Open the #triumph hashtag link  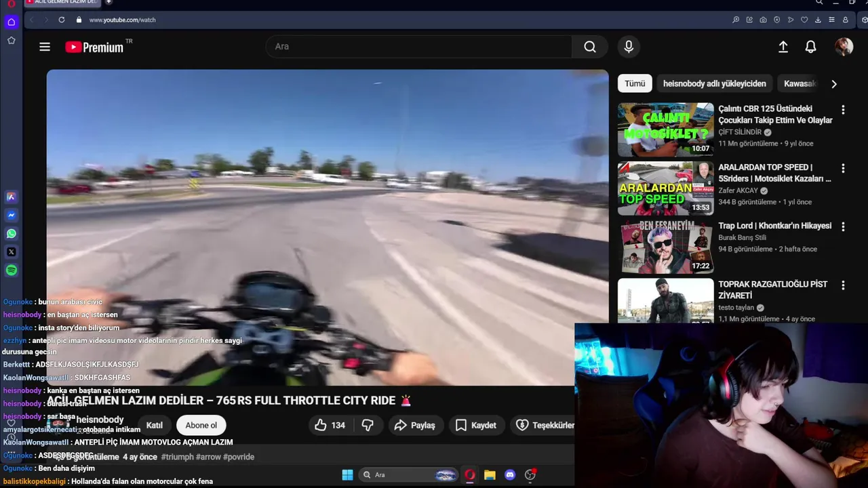(x=177, y=457)
